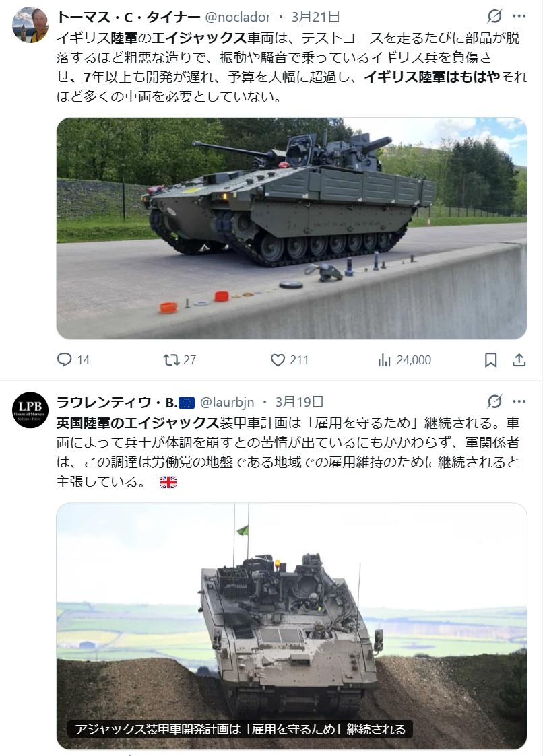The image size is (545, 756).
Task: Open the article card about アジャックス装甲車開発計画
Action: (x=291, y=626)
